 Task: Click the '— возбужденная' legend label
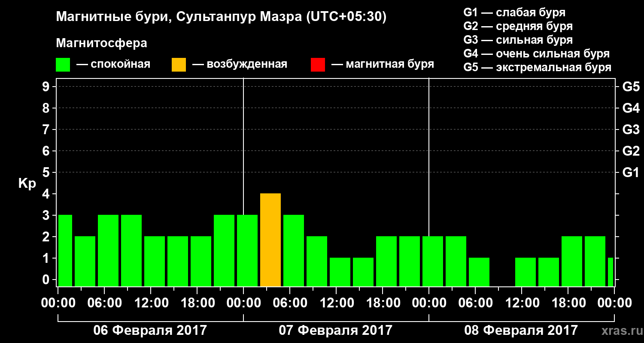[240, 65]
